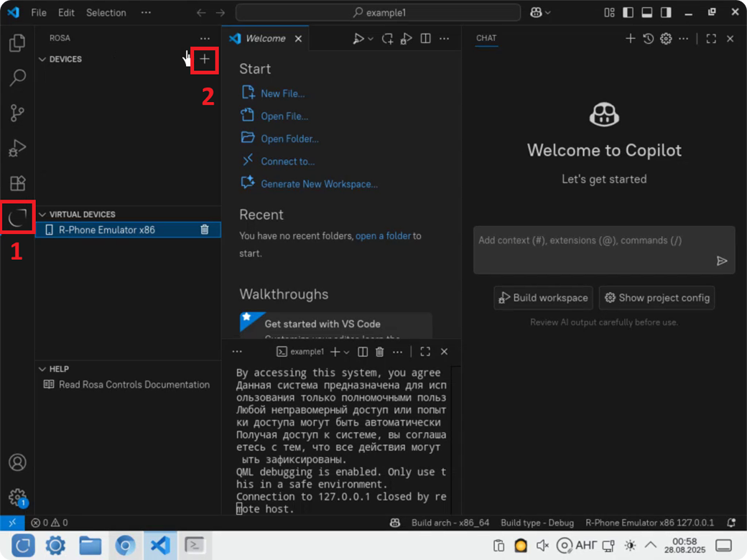Switch to the Welcome tab
747x560 pixels.
pos(266,38)
